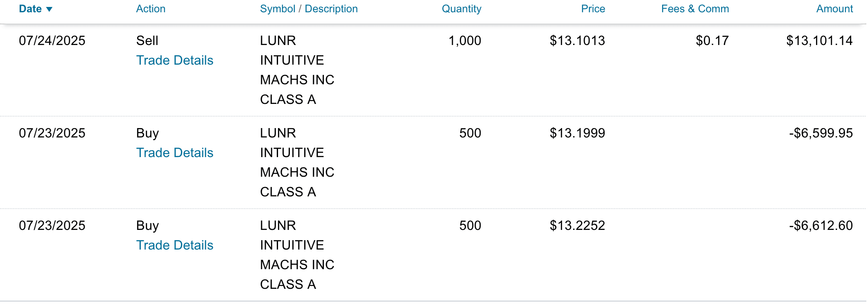The image size is (868, 306).
Task: Click LUNR symbol in the $13.2252 row
Action: tap(278, 226)
